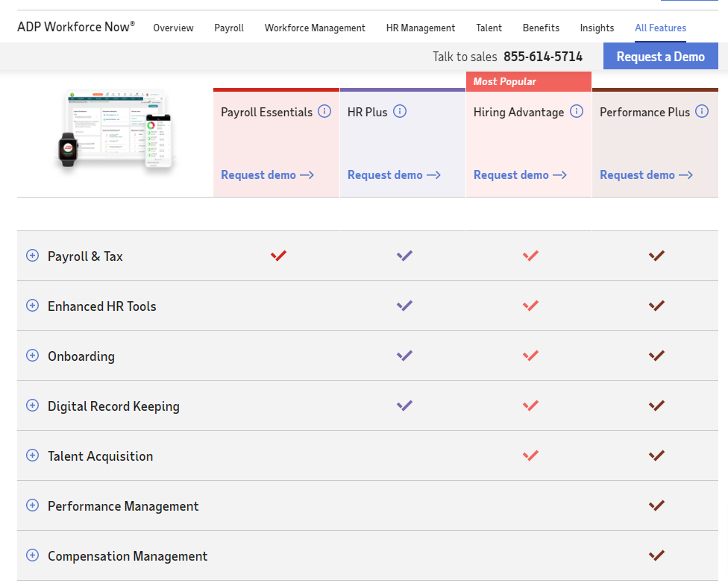Click the HR Plus plan heading

pos(367,113)
